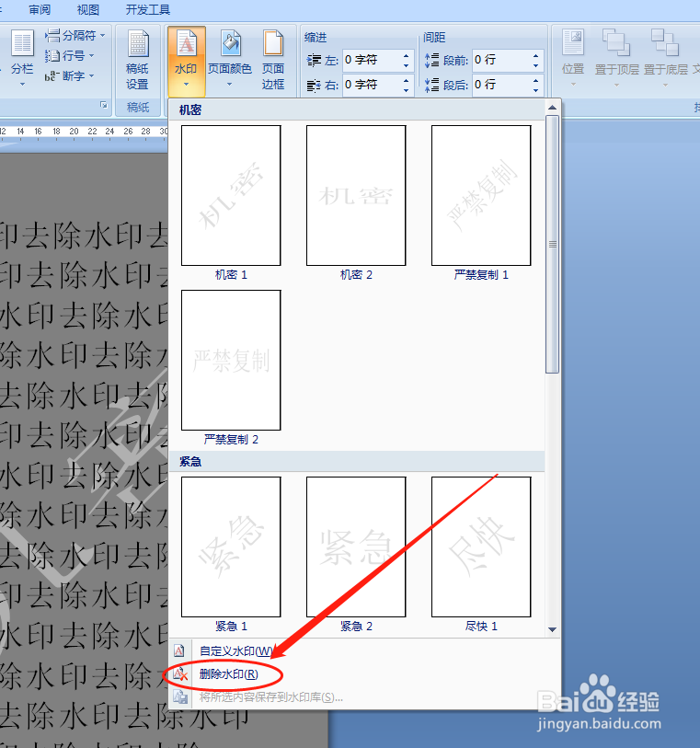Select the 尽快 1 watermark thumbnail

point(481,547)
